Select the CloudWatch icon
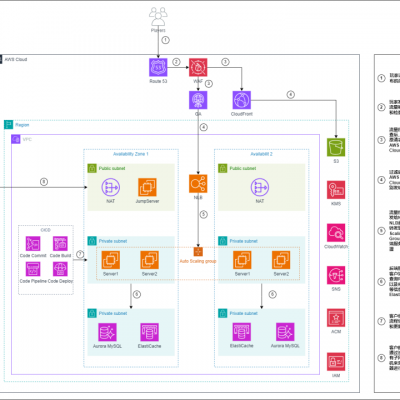 pyautogui.click(x=336, y=233)
